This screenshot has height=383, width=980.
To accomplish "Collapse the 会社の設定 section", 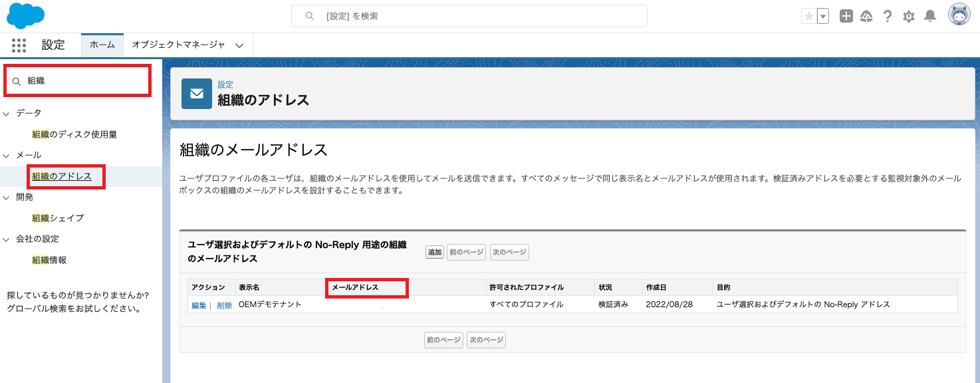I will [x=7, y=239].
